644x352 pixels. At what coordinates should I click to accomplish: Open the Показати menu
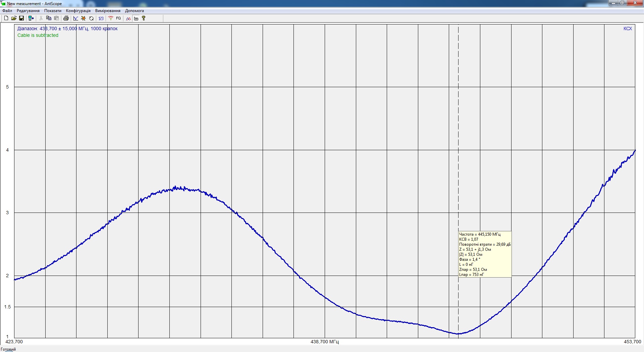(x=53, y=11)
